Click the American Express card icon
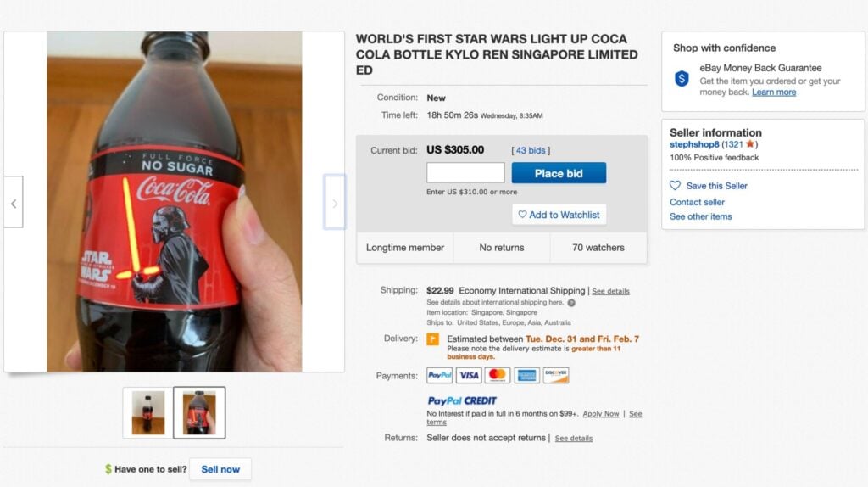The image size is (868, 487). pos(526,375)
